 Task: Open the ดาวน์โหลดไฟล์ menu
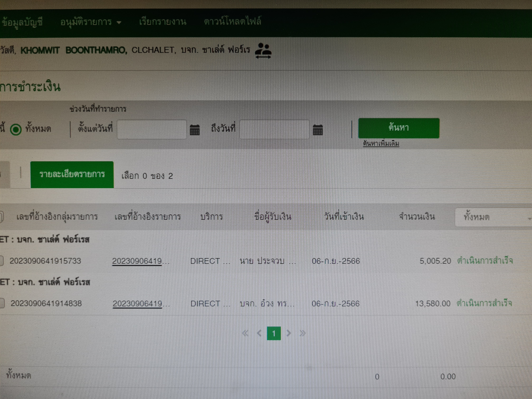coord(232,22)
